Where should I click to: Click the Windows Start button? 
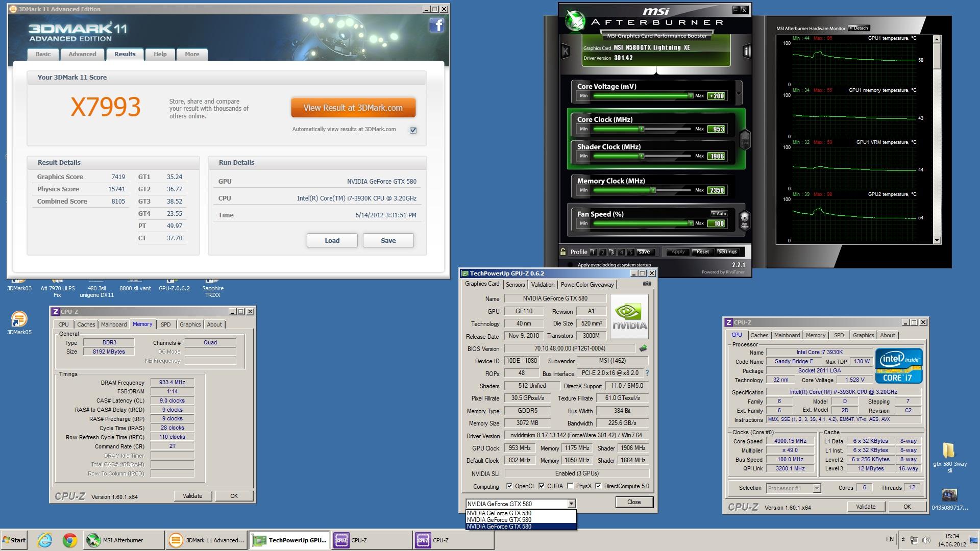tap(14, 540)
